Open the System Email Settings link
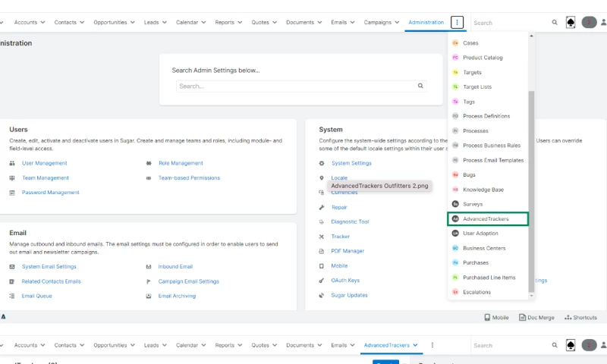 coord(49,266)
